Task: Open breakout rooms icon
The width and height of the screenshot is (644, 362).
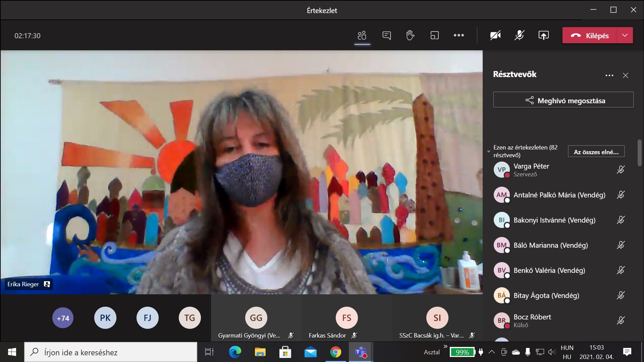Action: pos(434,36)
